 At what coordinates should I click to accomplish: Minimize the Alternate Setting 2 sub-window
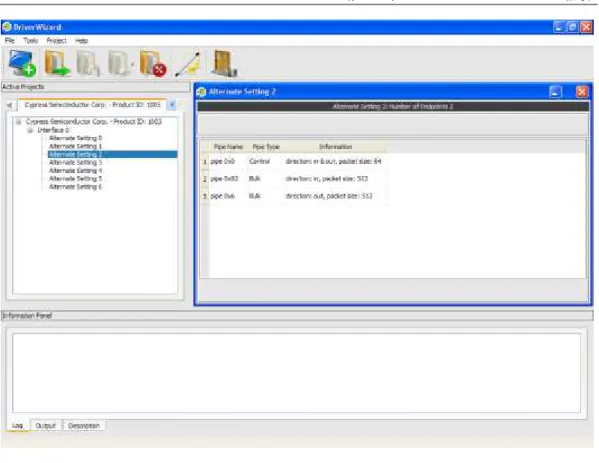click(x=556, y=92)
